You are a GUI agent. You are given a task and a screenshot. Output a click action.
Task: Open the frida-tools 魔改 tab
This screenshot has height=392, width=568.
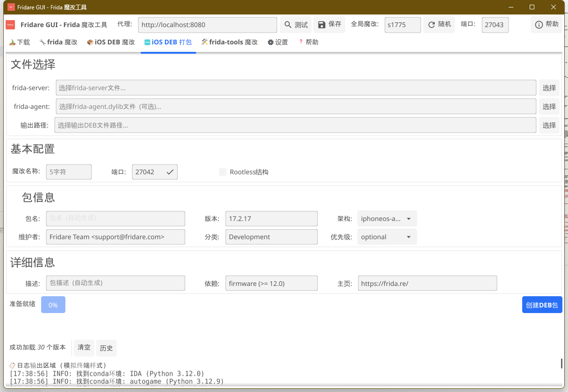pos(230,42)
